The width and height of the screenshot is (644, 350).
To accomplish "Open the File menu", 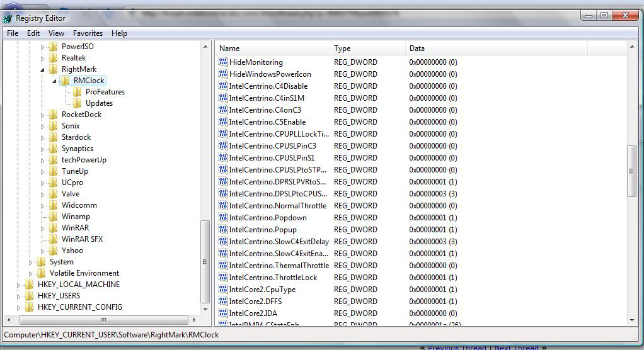I will [13, 33].
